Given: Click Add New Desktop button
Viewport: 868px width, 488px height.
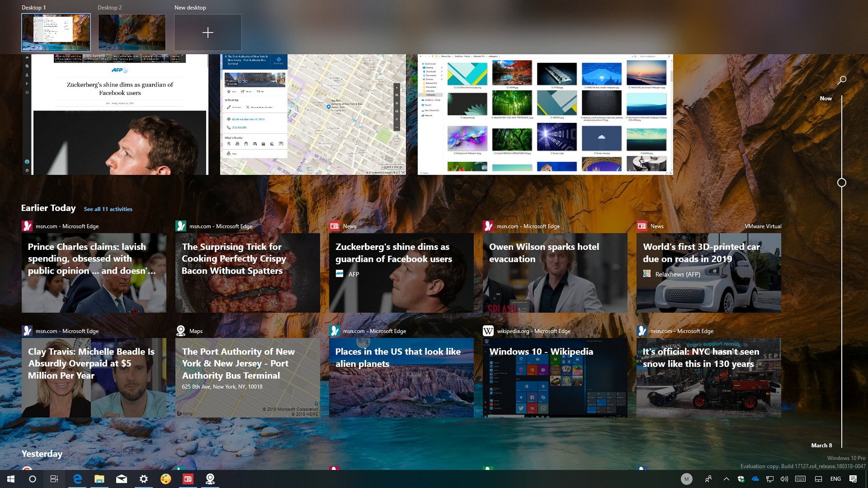Looking at the screenshot, I should coord(208,32).
